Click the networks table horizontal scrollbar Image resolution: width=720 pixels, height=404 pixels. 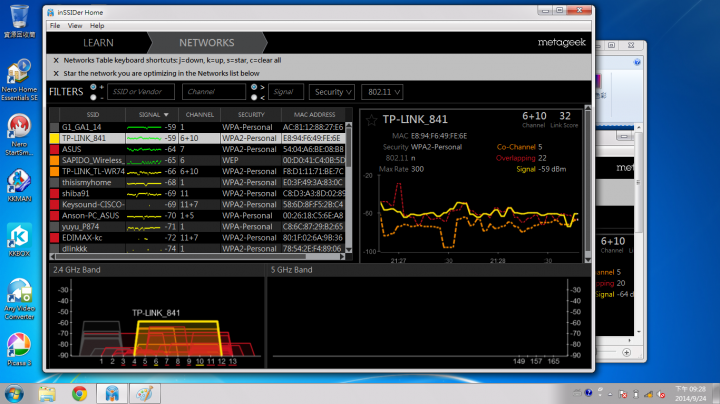[x=197, y=257]
